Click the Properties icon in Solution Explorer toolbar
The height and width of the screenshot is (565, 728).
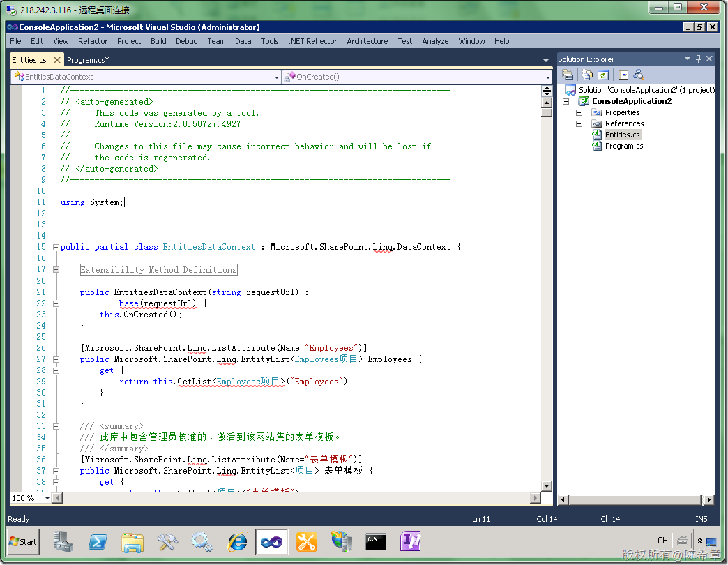pos(568,75)
